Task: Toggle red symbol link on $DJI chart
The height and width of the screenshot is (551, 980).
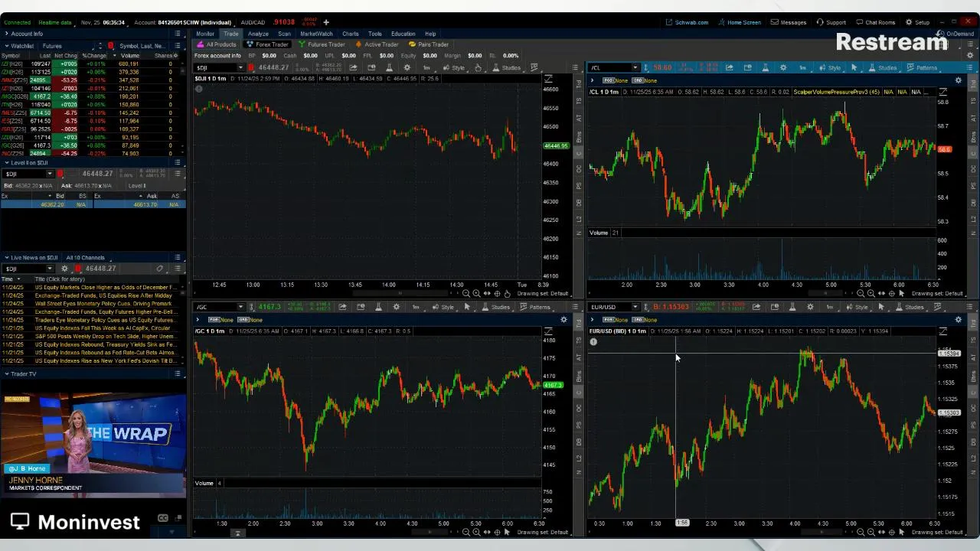Action: 250,67
